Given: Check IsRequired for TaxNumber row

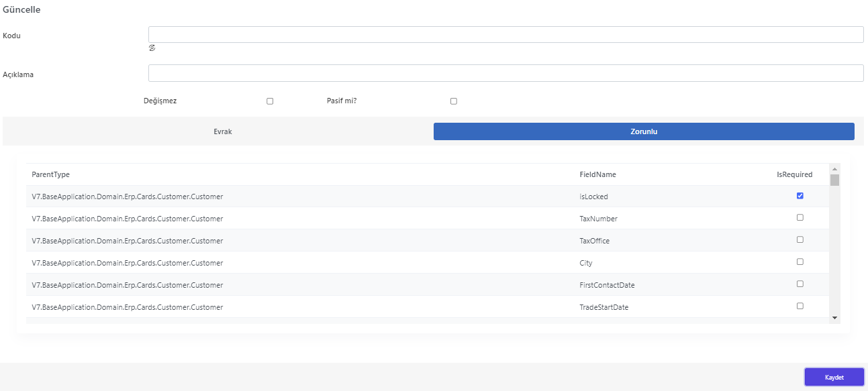Looking at the screenshot, I should click(800, 217).
